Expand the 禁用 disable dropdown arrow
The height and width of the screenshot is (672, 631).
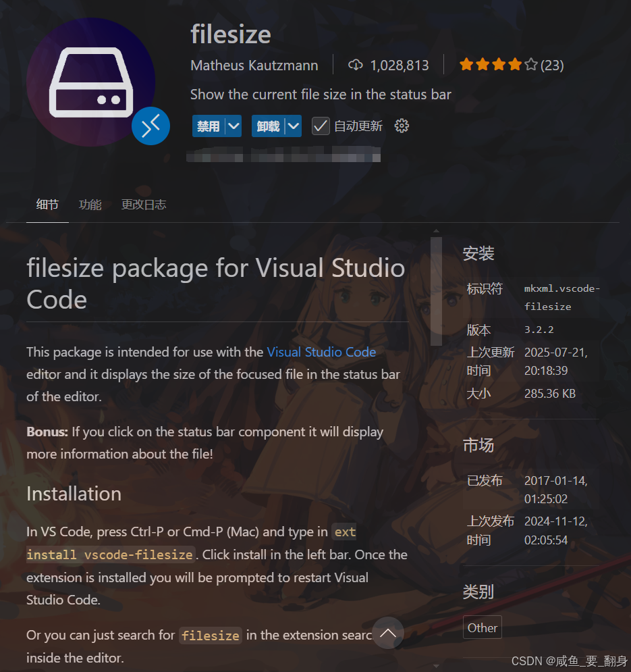[x=234, y=126]
